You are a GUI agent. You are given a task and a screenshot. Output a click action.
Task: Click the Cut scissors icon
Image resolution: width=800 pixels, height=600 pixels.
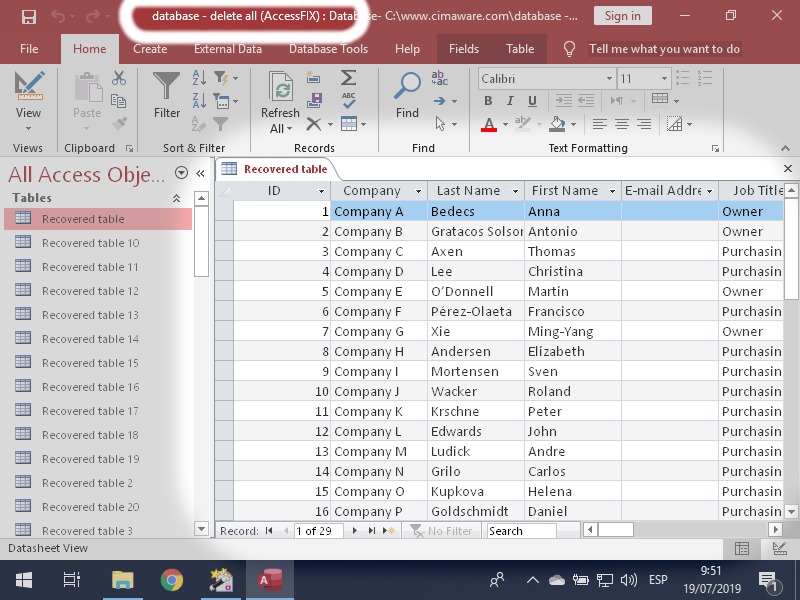coord(119,78)
